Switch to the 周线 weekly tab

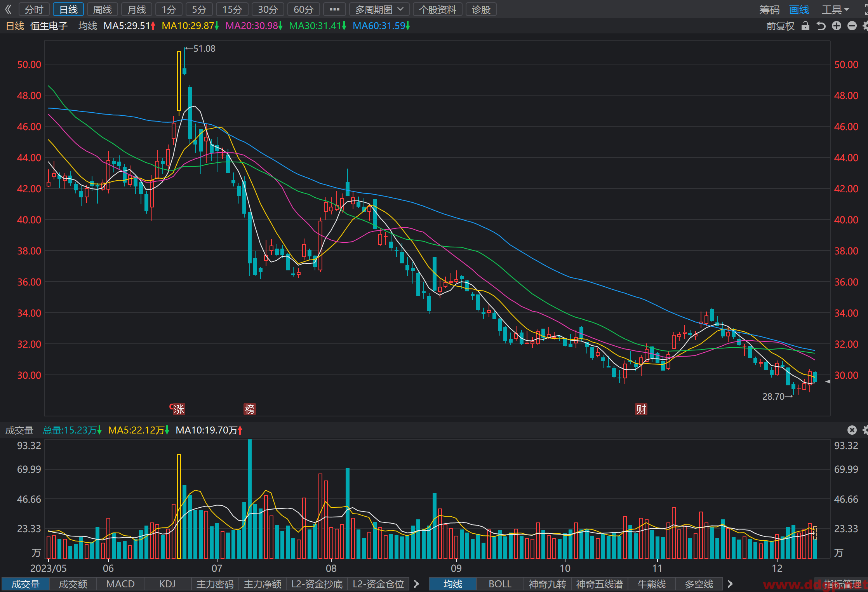click(x=103, y=9)
